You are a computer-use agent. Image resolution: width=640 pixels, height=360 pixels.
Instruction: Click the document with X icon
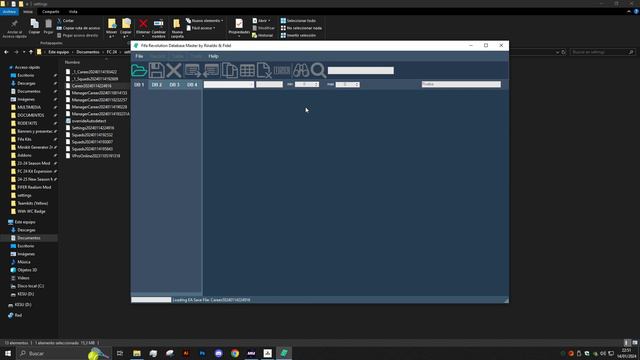pos(264,71)
